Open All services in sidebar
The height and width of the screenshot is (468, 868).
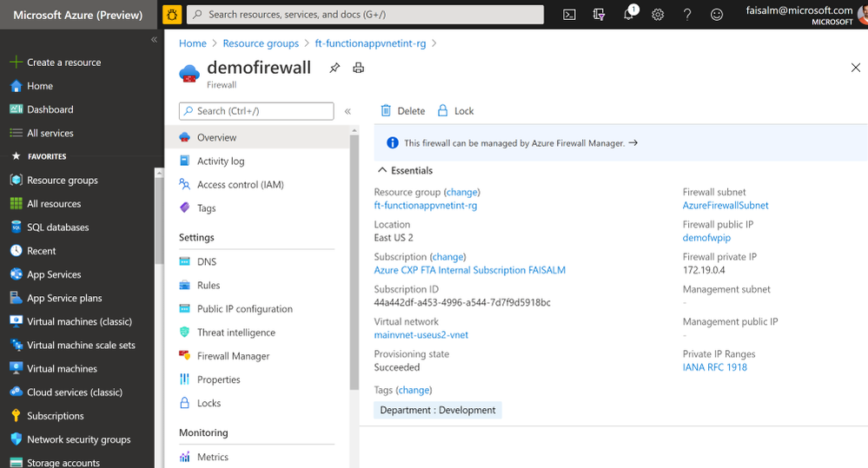click(x=50, y=133)
